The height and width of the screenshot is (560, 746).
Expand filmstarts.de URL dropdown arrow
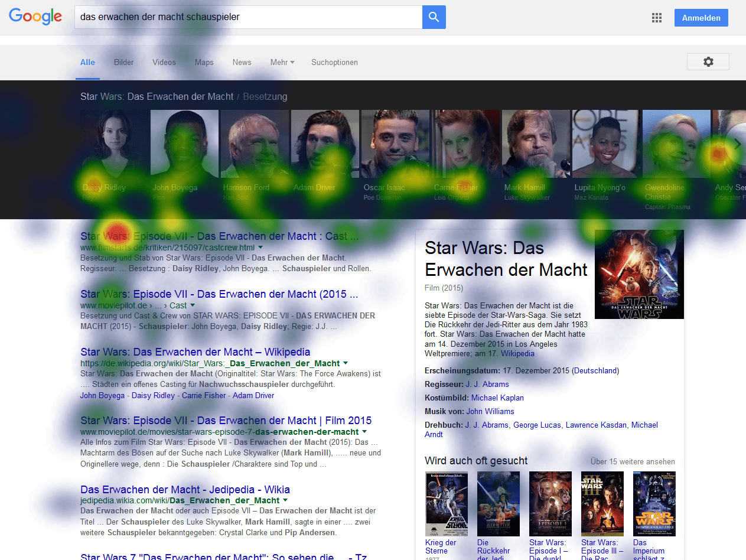pyautogui.click(x=260, y=248)
